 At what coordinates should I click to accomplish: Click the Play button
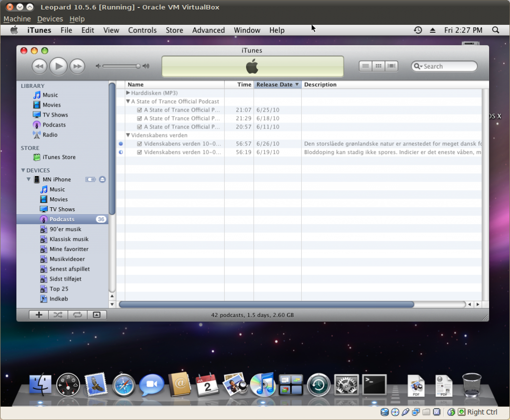coord(58,66)
